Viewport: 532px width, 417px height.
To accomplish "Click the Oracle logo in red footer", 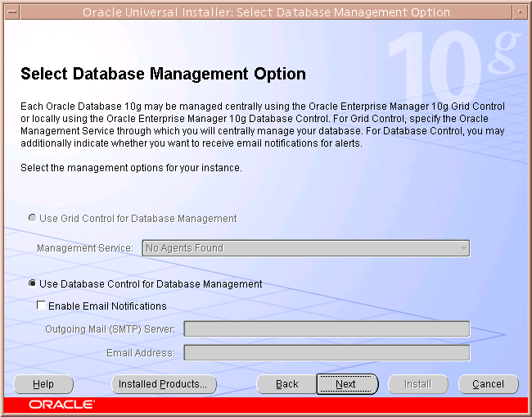I will pyautogui.click(x=61, y=405).
